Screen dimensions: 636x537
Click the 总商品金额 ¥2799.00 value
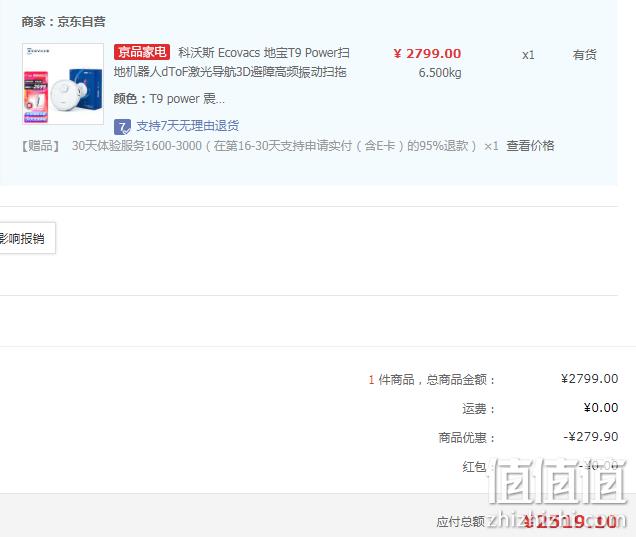click(x=589, y=379)
